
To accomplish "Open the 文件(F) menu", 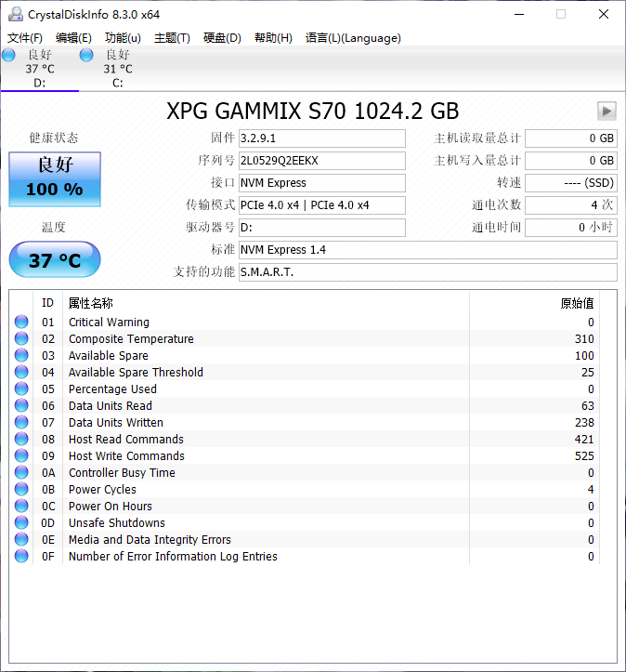I will pos(25,38).
